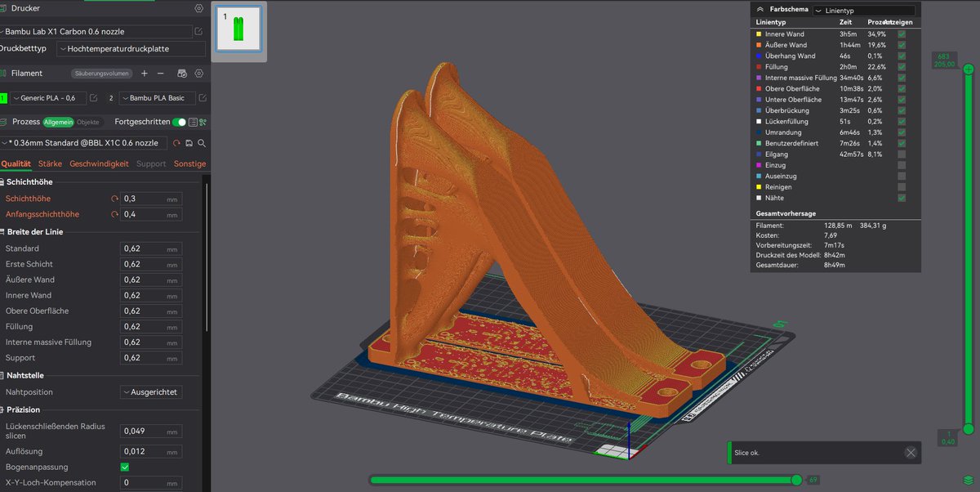Edit the Bambu Lab X1 Carbon printer preset
Image resolution: width=980 pixels, height=492 pixels.
click(198, 31)
